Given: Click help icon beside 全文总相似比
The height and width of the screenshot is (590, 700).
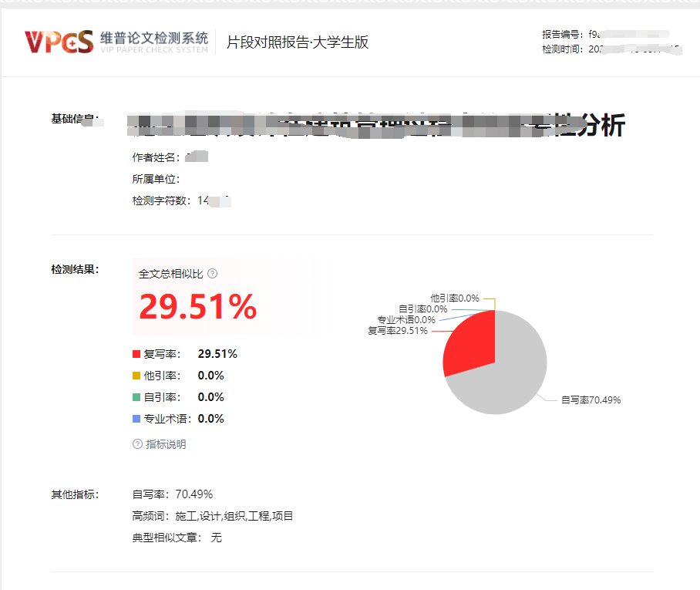Looking at the screenshot, I should click(x=213, y=273).
